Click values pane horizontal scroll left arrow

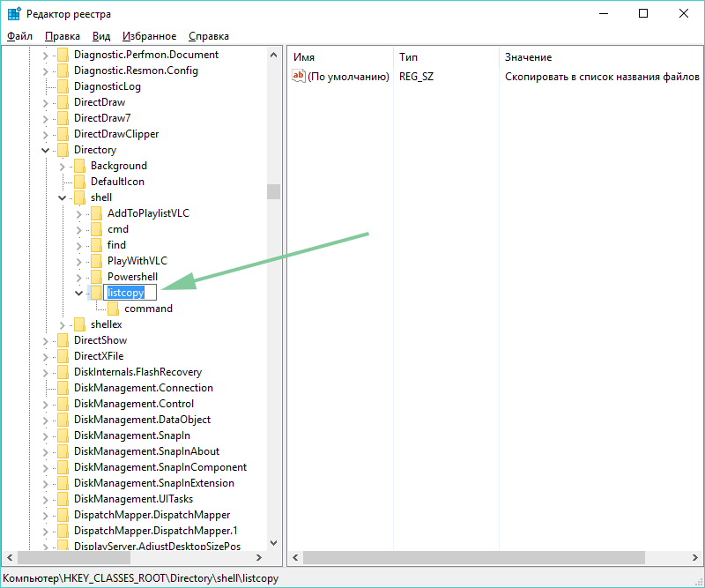tap(295, 557)
